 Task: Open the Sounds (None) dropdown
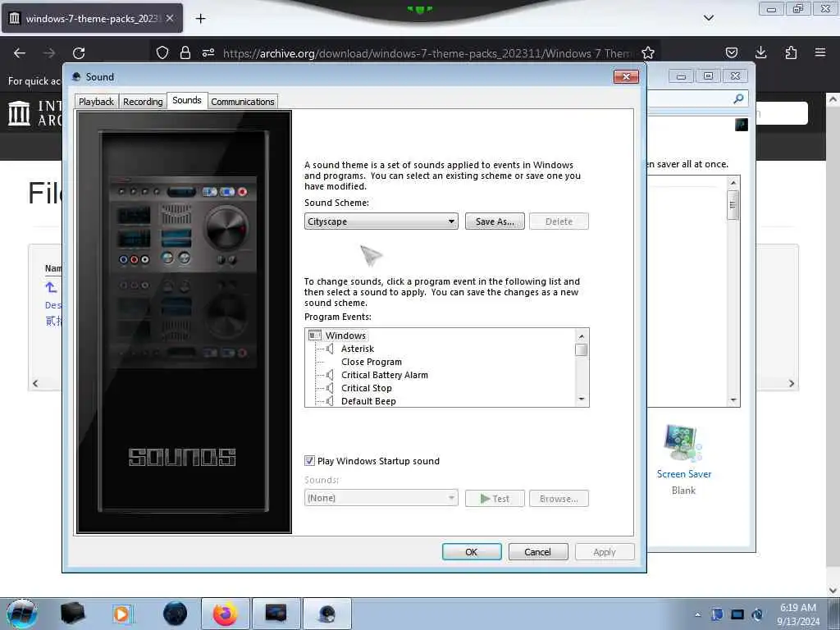(381, 498)
